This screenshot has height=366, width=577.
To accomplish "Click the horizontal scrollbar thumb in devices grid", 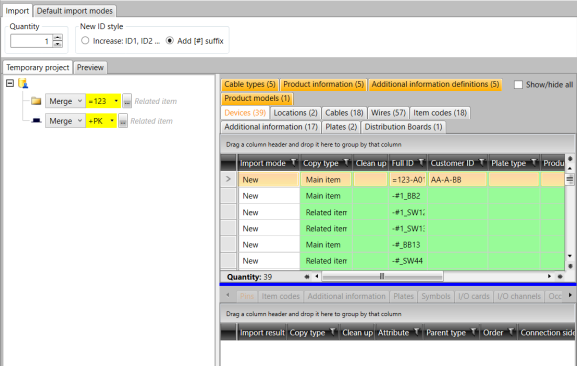I will click(x=382, y=276).
